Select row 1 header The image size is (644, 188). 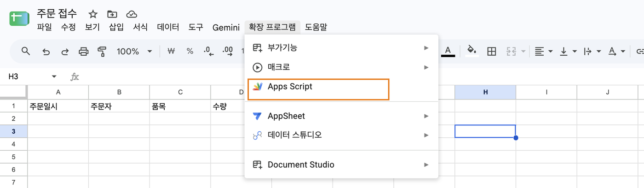click(14, 106)
